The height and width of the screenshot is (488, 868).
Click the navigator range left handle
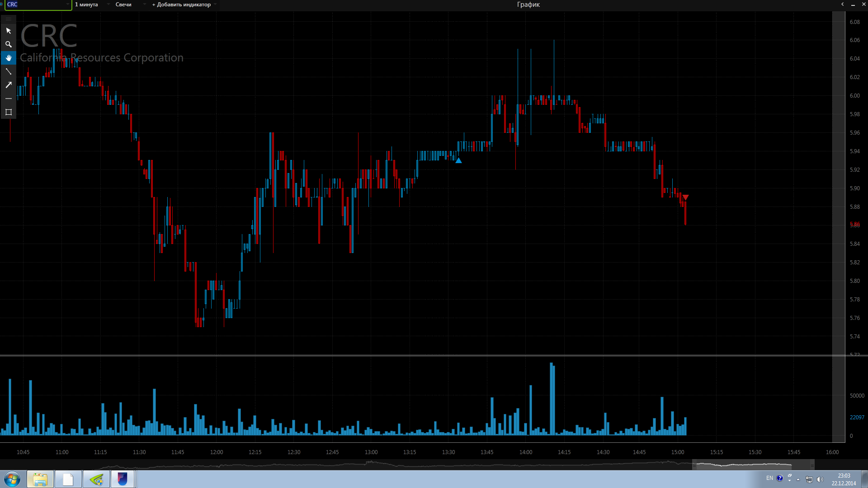point(694,465)
